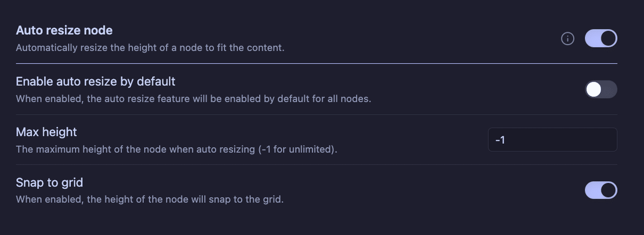
Task: Click the white knob of the disabled toggle
Action: pyautogui.click(x=594, y=90)
